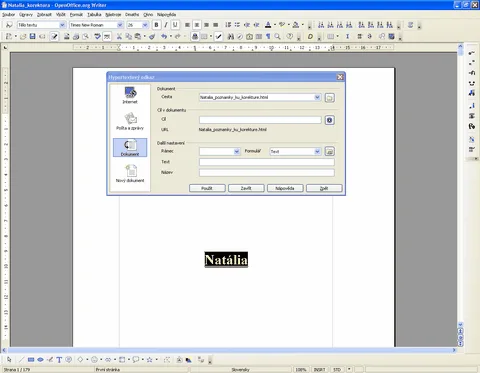Click the numbering list icon
The image size is (480, 373).
(228, 25)
